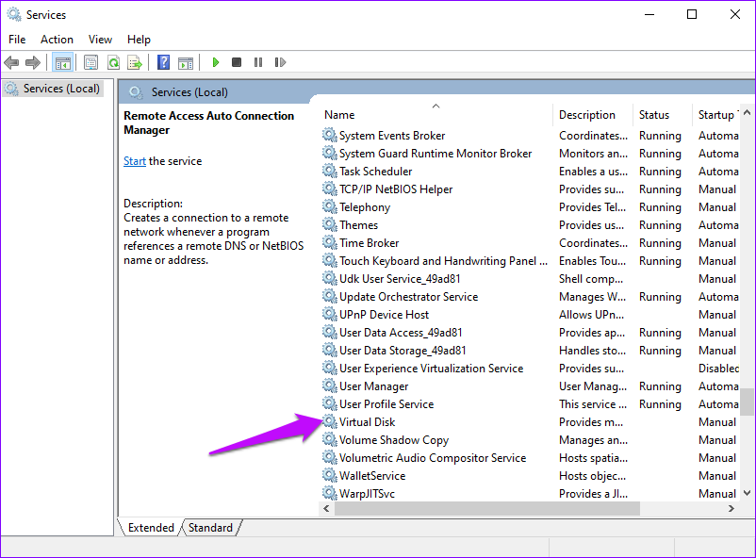The width and height of the screenshot is (756, 558).
Task: Click the Services title bar app icon
Action: [14, 14]
